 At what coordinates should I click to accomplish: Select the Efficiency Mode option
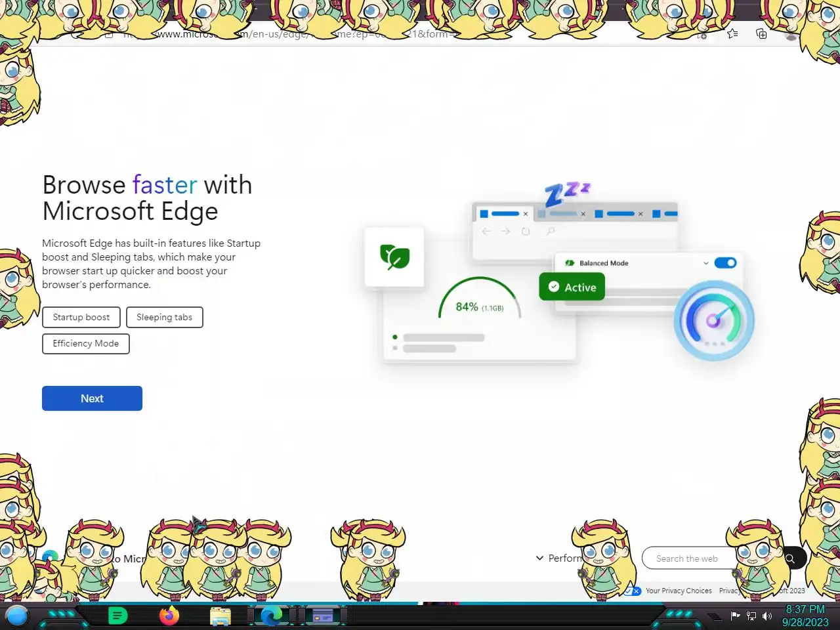pyautogui.click(x=86, y=343)
